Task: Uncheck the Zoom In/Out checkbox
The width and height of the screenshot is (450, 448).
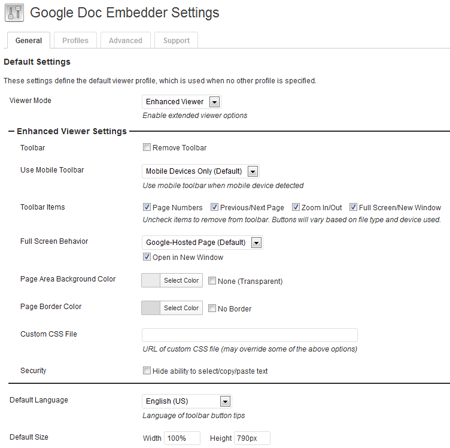Action: [296, 207]
